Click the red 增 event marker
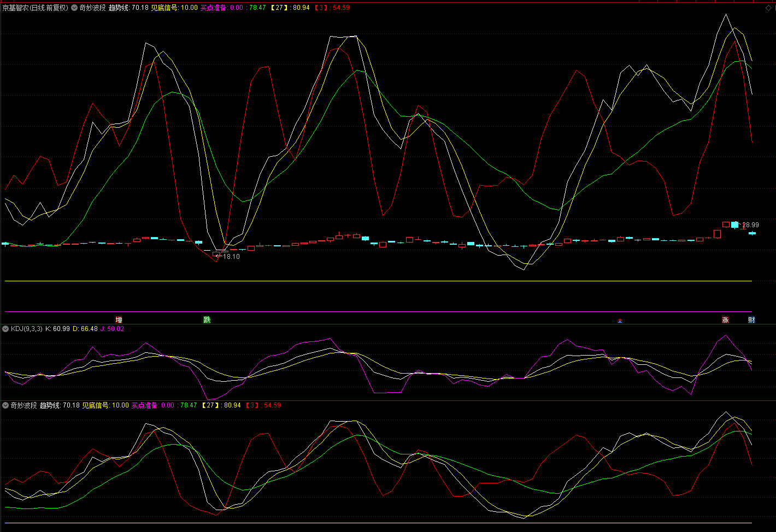The image size is (776, 532). [x=119, y=320]
